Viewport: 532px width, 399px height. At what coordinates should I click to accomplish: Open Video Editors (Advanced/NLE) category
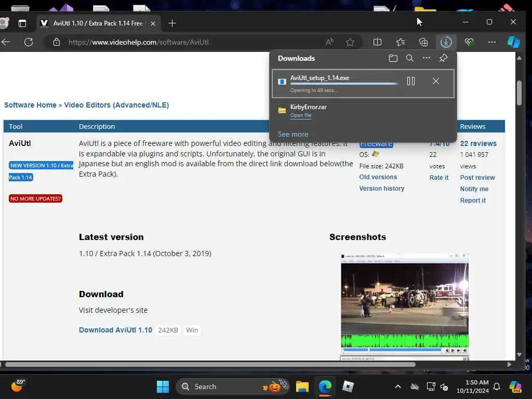116,105
